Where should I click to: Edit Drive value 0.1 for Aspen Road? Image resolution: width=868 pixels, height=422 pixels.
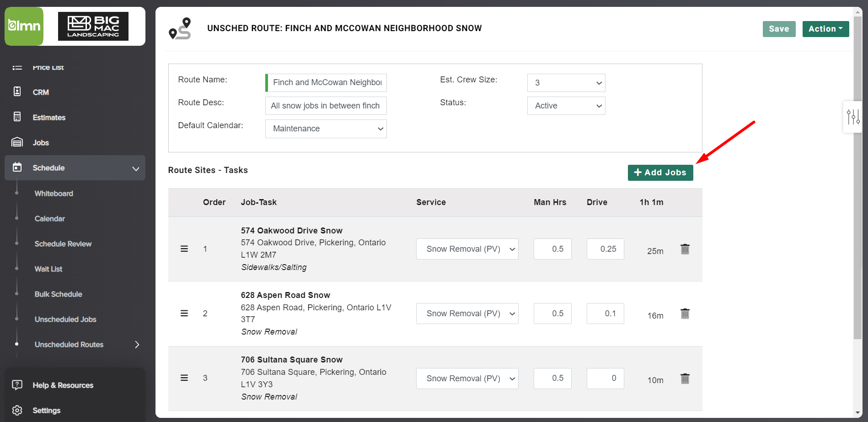(605, 314)
